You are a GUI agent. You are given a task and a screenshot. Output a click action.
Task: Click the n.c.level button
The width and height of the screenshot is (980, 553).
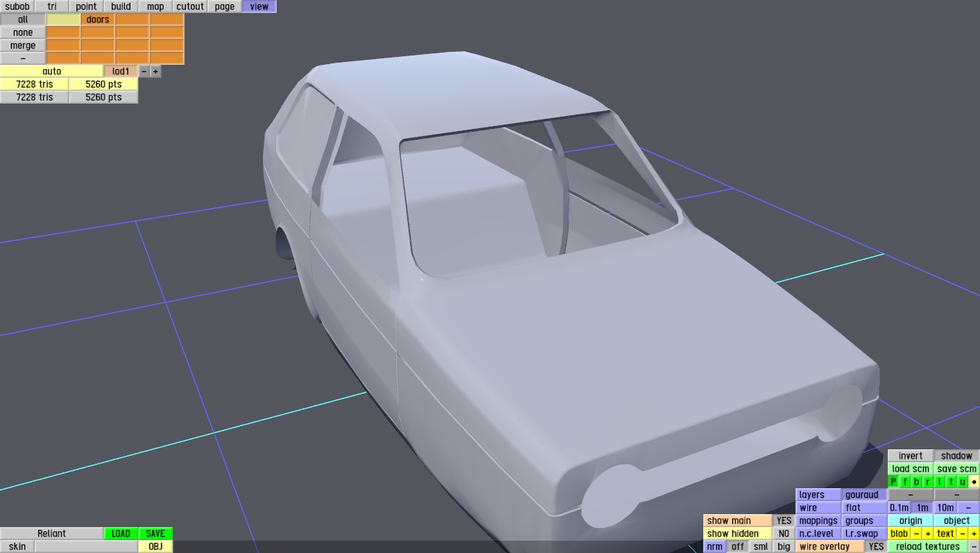pyautogui.click(x=819, y=534)
